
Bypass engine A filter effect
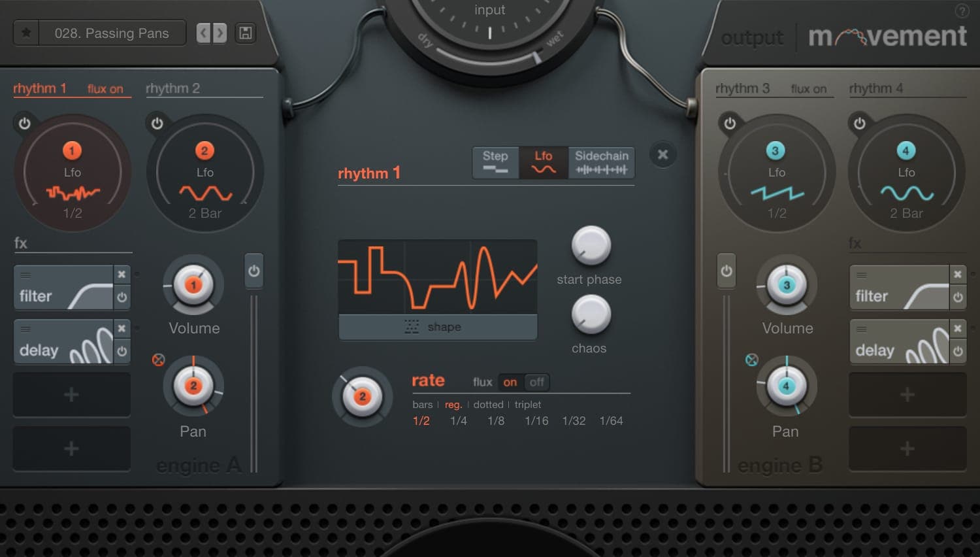tap(122, 297)
